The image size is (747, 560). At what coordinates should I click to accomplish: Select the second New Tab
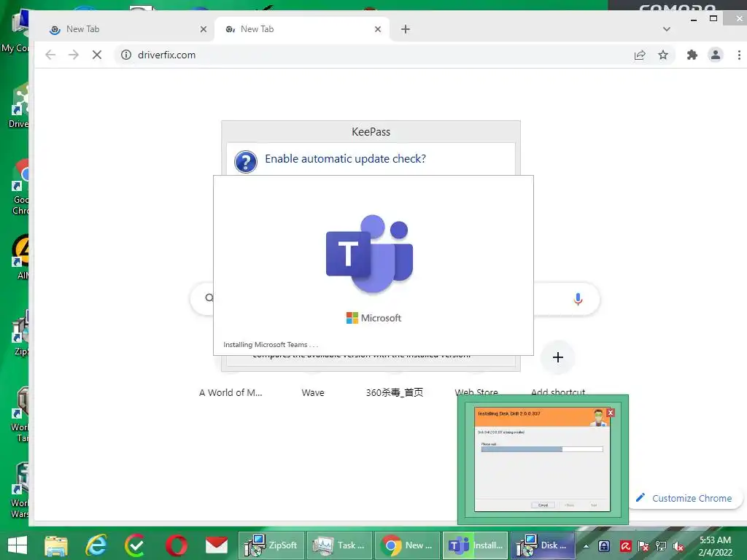[302, 29]
